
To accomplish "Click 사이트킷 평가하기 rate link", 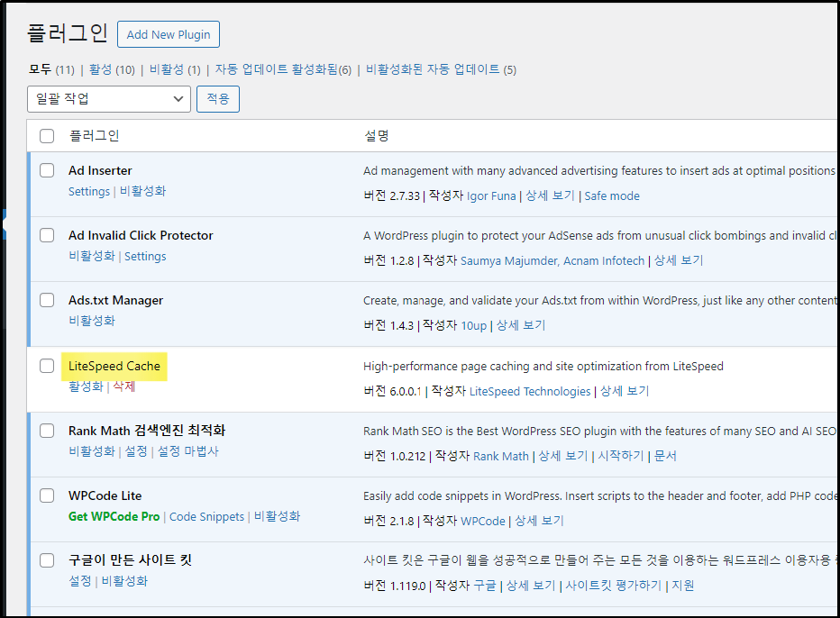I will click(x=614, y=586).
